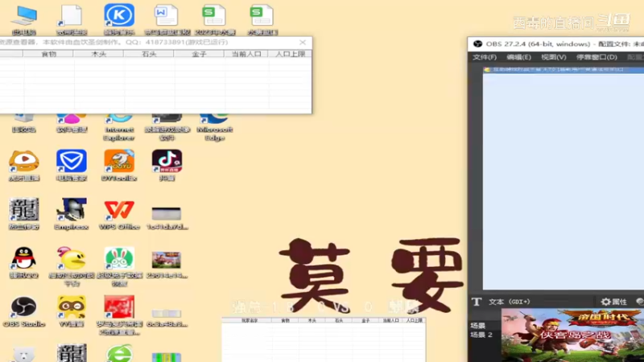The image size is (644, 362).
Task: Open the game screenshot image file on desktop
Action: pos(167,260)
